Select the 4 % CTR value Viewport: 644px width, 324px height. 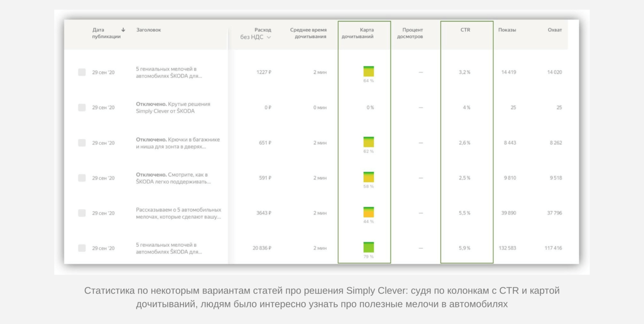click(x=467, y=108)
